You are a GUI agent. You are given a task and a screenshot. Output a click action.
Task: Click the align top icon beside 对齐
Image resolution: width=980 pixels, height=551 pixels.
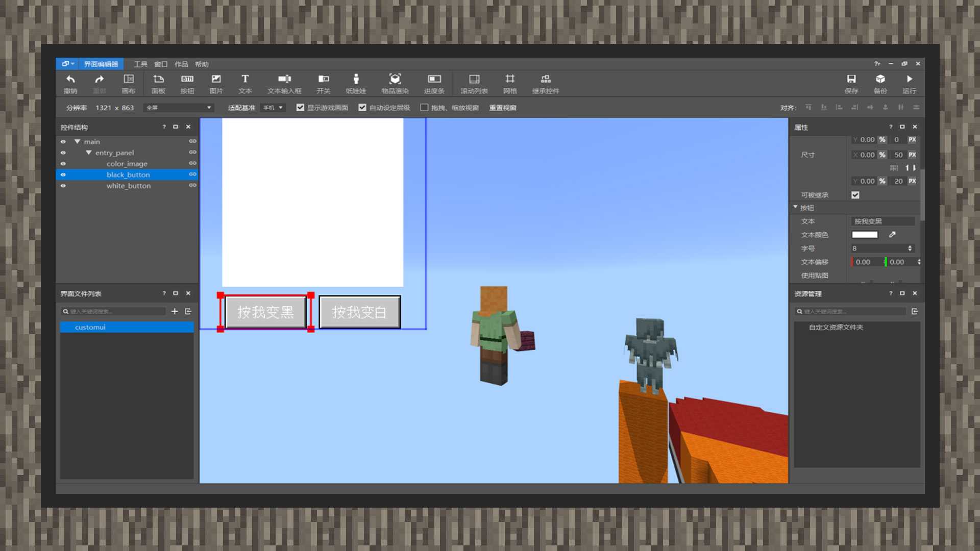808,108
